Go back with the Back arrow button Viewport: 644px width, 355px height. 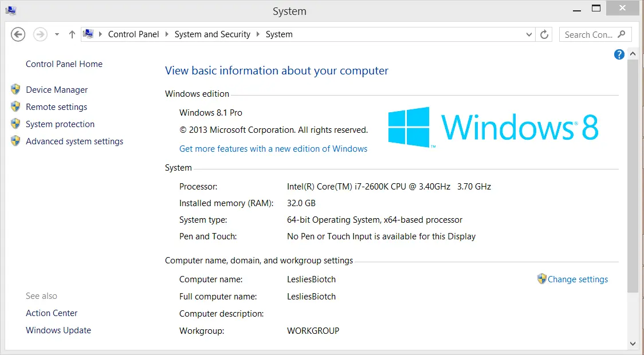click(18, 34)
